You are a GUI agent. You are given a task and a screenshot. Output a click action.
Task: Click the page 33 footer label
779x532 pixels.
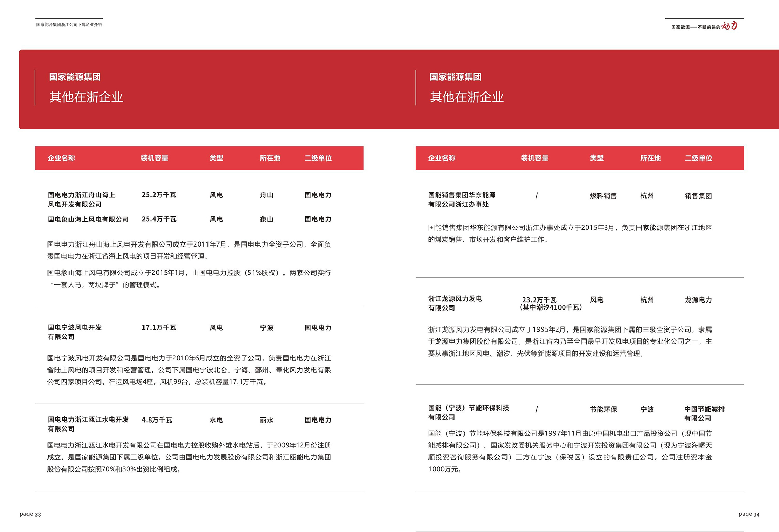point(30,514)
